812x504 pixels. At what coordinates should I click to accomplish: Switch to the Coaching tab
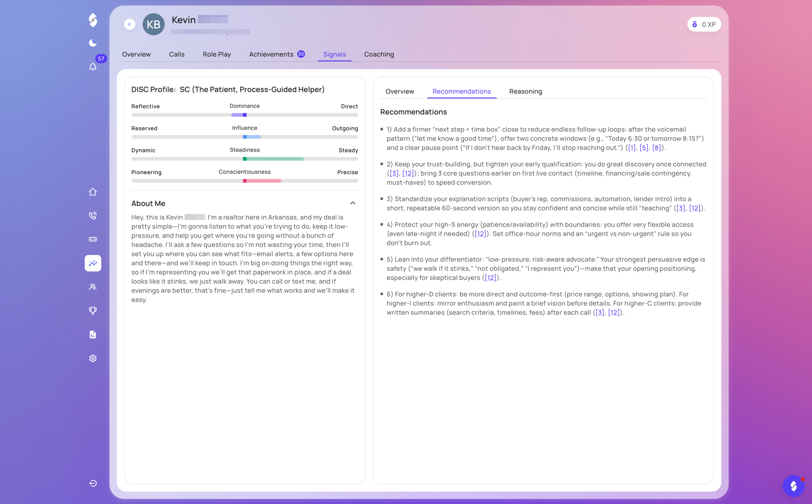pos(379,54)
